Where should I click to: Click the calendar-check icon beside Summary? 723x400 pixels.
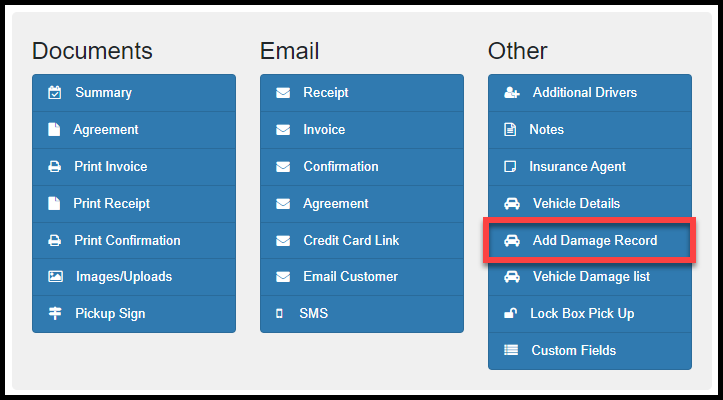54,93
